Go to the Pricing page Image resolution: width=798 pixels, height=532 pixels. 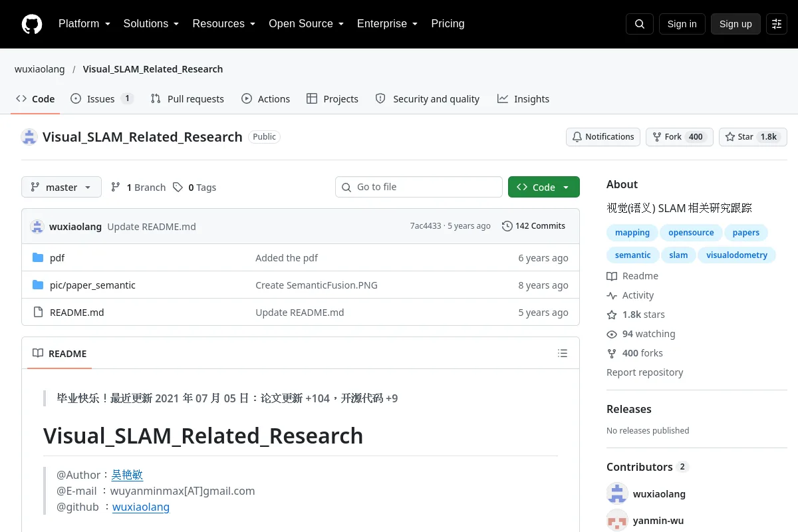point(448,24)
